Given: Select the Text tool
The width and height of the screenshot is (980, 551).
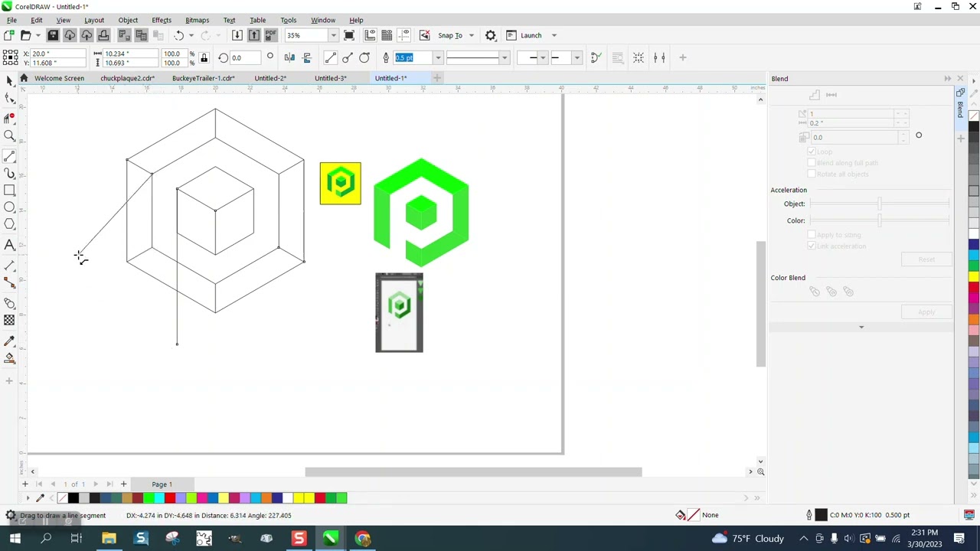Looking at the screenshot, I should click(x=9, y=245).
